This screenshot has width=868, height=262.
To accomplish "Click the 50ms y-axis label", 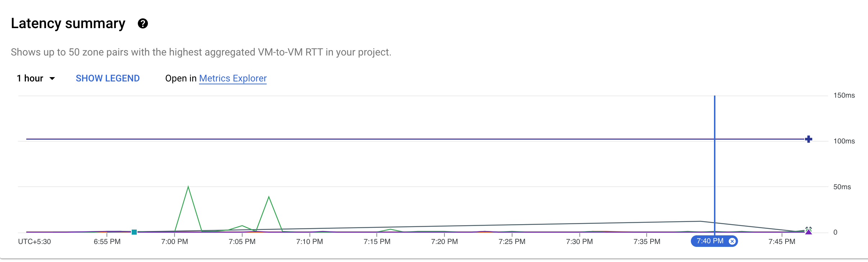I will 842,187.
